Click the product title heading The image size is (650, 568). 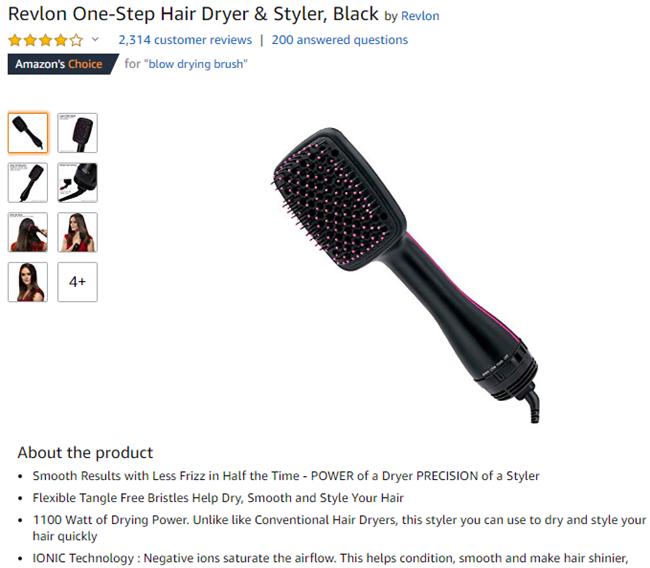coord(193,14)
